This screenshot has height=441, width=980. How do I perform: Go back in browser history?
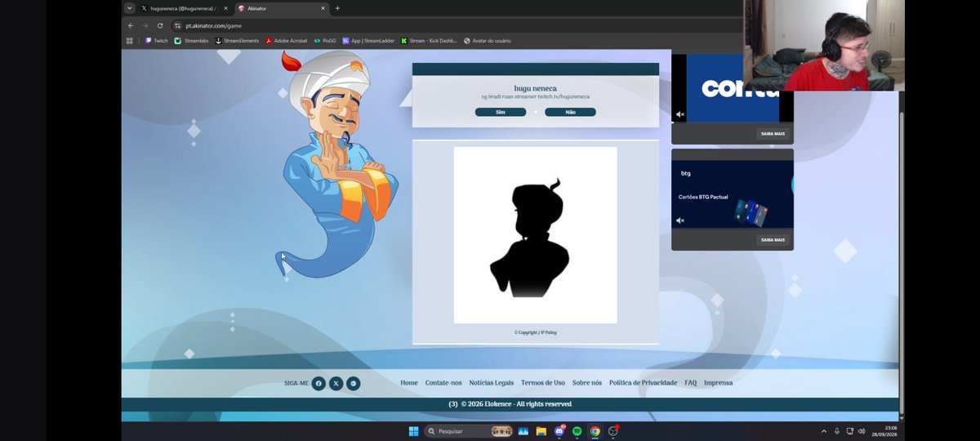[x=131, y=25]
